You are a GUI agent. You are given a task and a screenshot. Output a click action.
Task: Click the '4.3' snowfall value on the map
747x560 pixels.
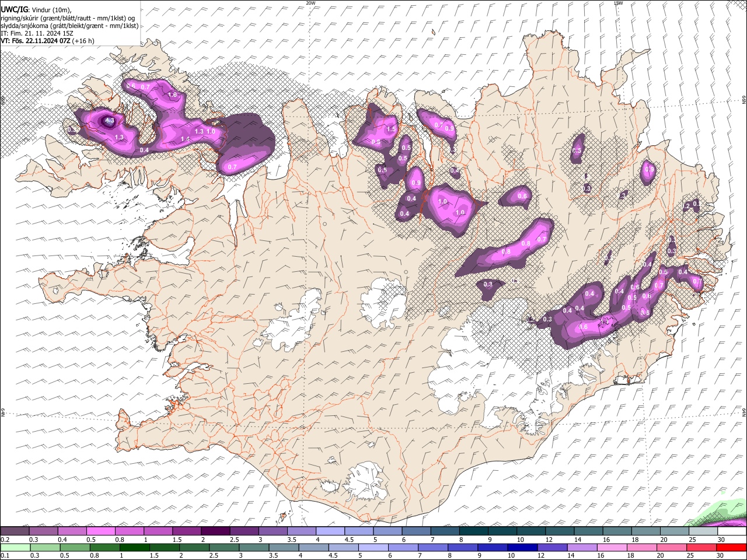point(109,121)
